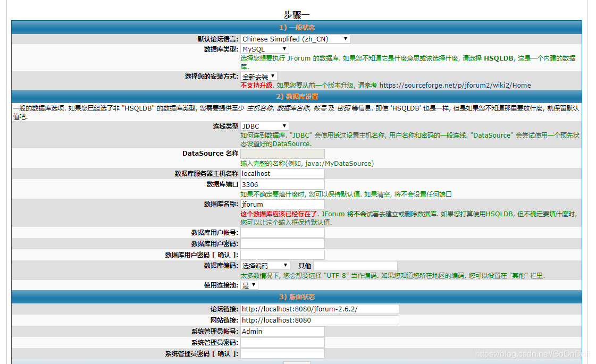
Task: Click the 数据库端口 label
Action: [x=222, y=184]
